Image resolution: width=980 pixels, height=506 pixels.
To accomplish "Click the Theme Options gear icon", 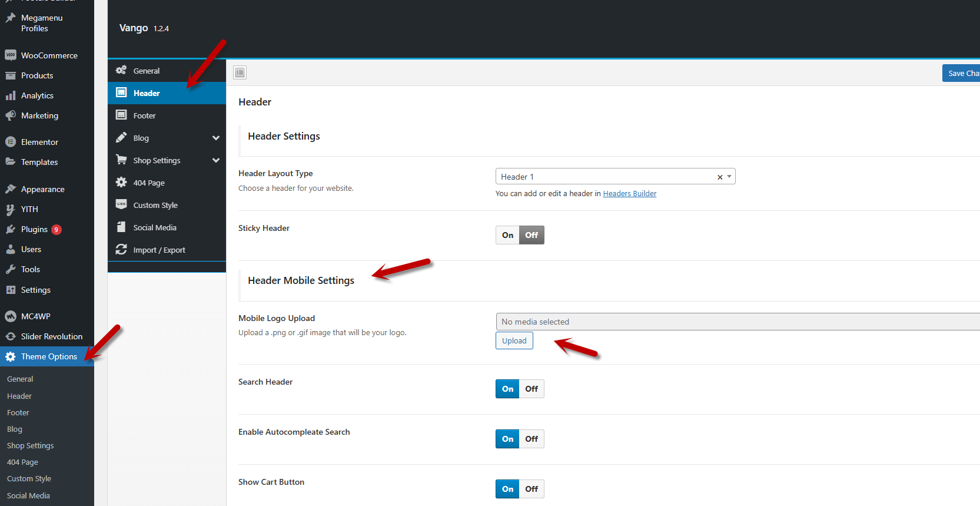I will tap(11, 356).
